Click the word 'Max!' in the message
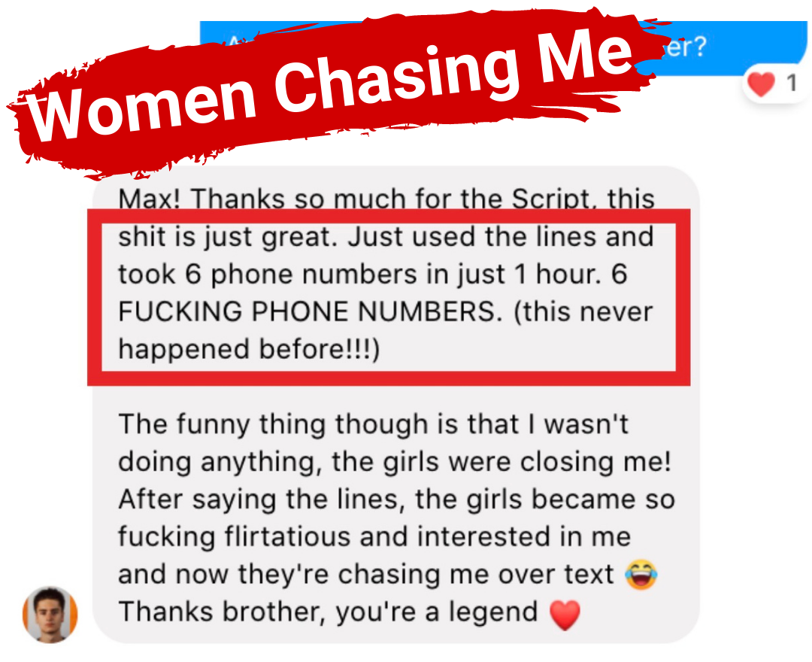The image size is (812, 662). tap(149, 199)
